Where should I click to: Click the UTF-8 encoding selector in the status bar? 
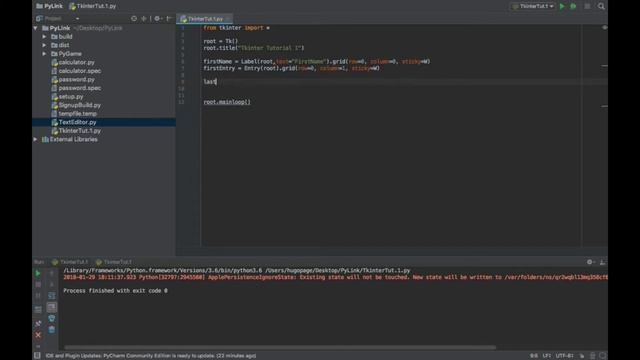coord(564,356)
